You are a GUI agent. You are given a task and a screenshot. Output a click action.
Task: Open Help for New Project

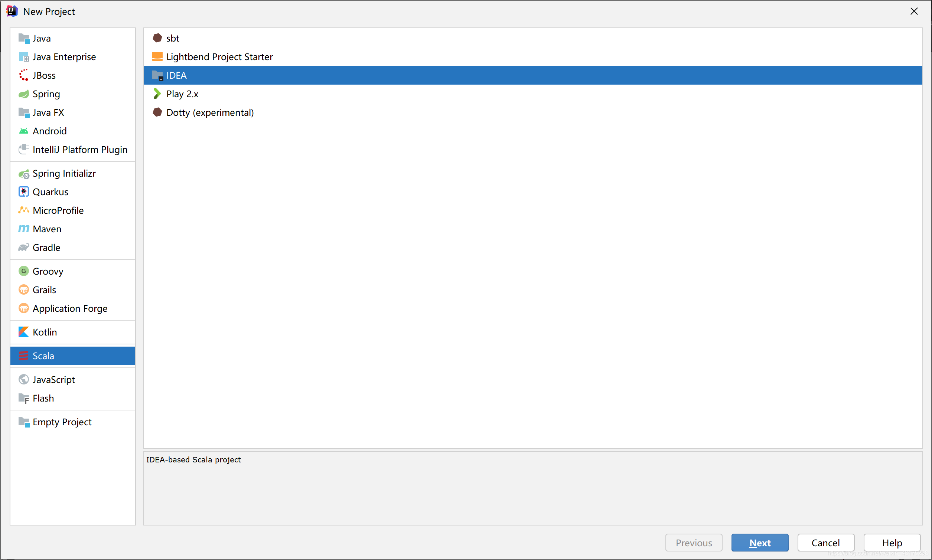click(x=892, y=543)
